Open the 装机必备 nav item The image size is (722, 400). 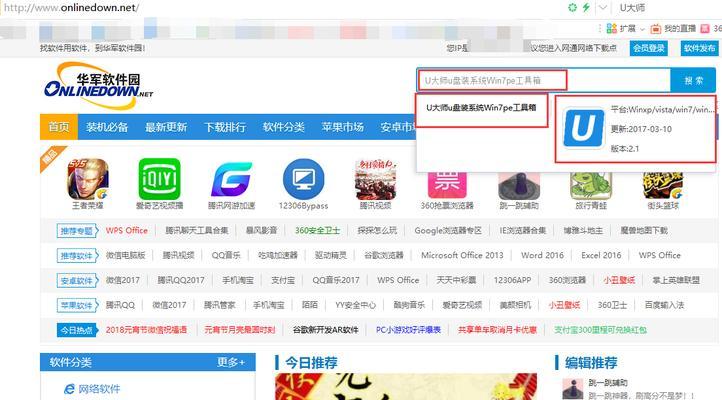coord(107,127)
